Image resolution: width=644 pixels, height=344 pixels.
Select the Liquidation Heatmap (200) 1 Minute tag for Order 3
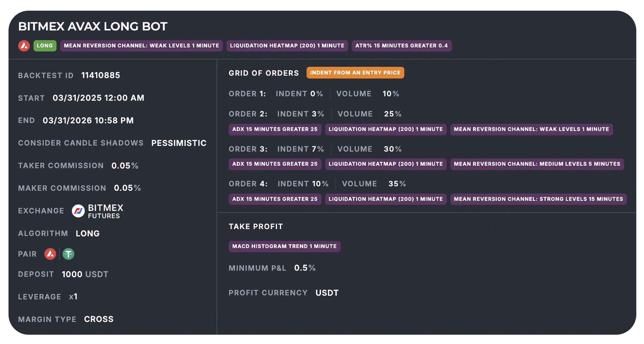point(385,164)
